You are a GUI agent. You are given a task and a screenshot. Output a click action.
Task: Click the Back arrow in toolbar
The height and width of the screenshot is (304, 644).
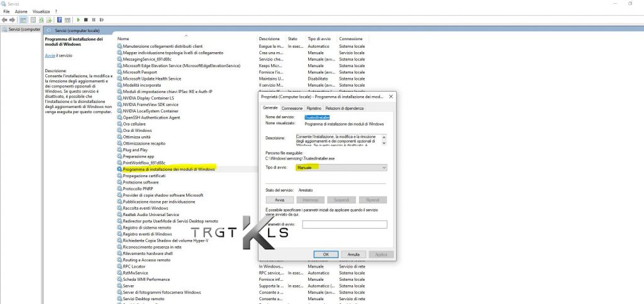[4, 20]
